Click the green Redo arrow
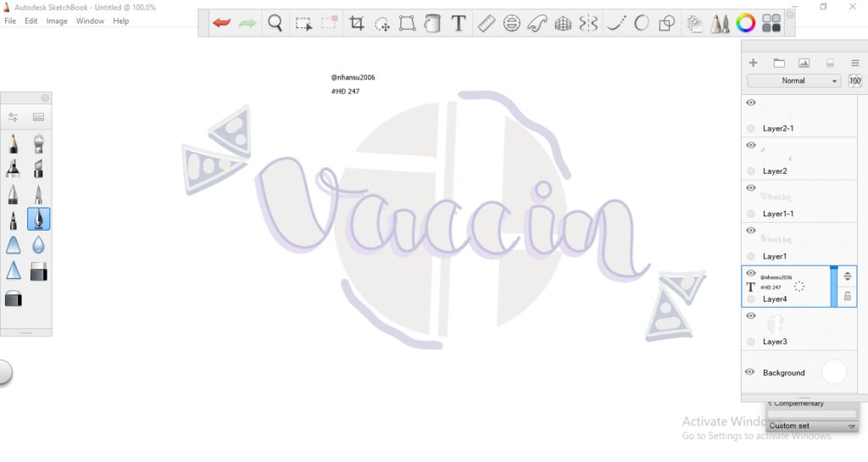 point(247,23)
